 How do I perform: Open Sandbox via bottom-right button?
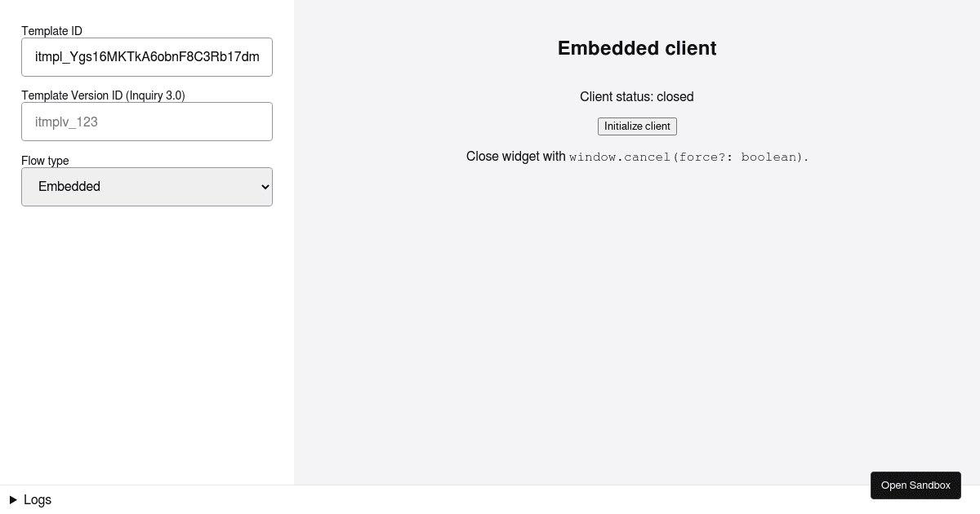tap(915, 485)
